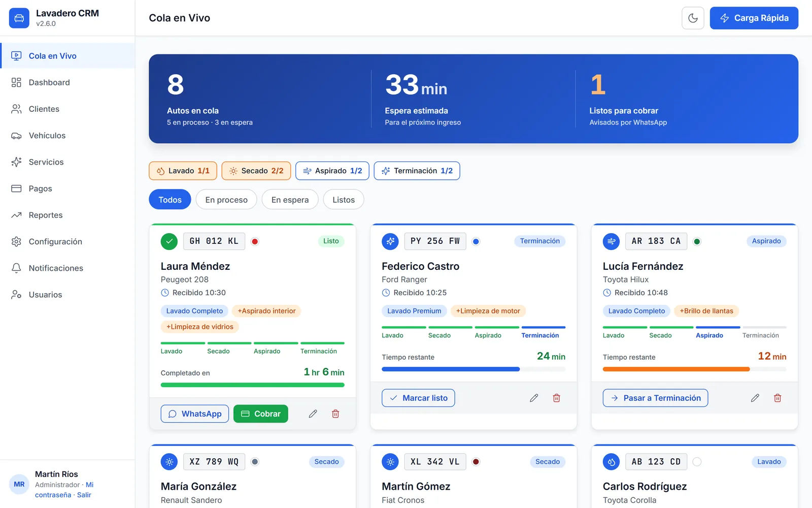Delete Lucía Fernández card trash icon
Viewport: 812px width, 508px height.
click(x=777, y=398)
